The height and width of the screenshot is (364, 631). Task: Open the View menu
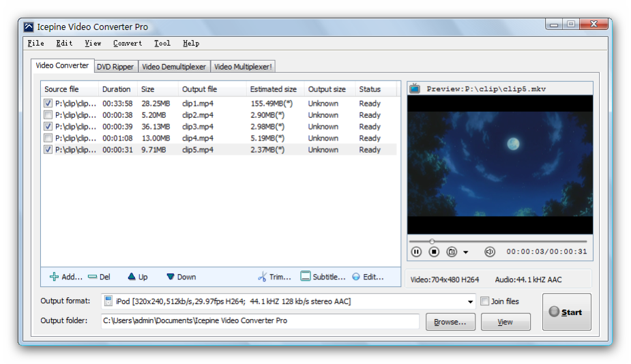tap(93, 43)
